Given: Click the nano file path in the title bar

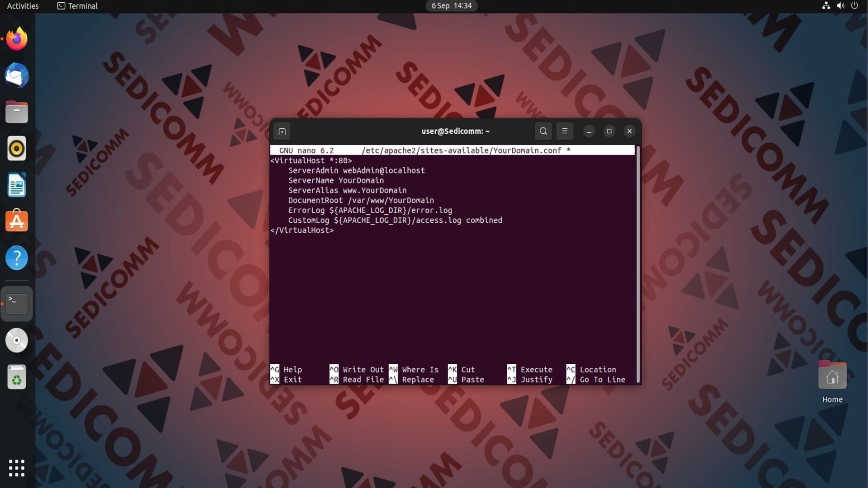Looking at the screenshot, I should pos(461,150).
